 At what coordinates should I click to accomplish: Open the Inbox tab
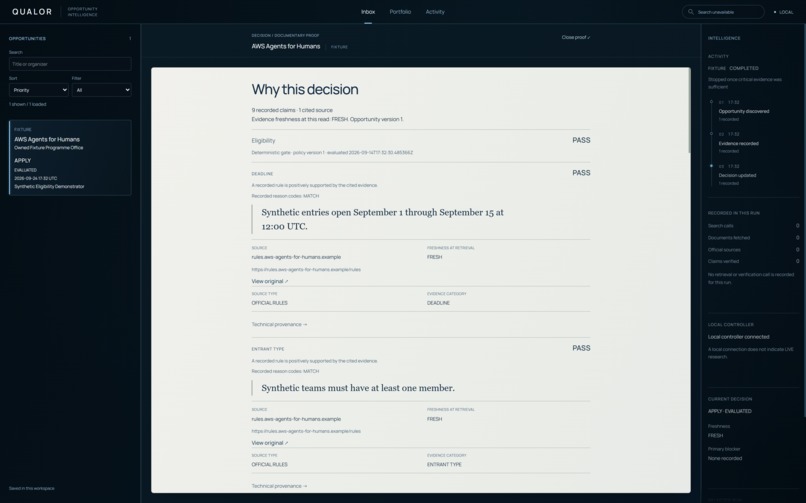(x=368, y=12)
